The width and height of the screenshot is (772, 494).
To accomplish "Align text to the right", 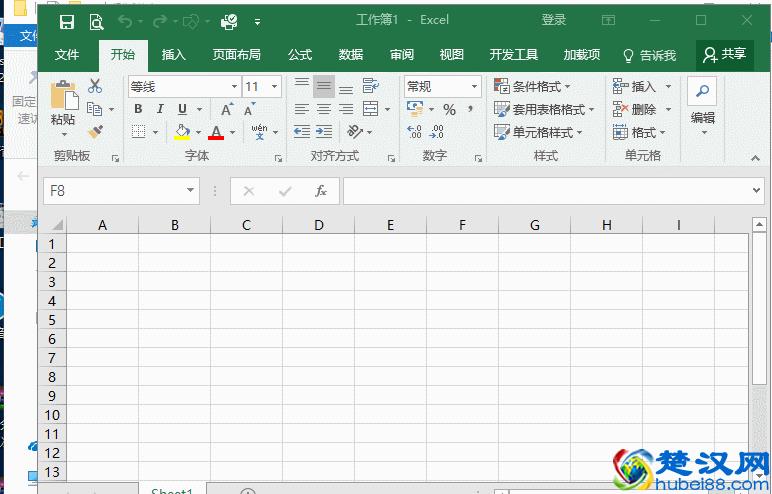I will (346, 109).
